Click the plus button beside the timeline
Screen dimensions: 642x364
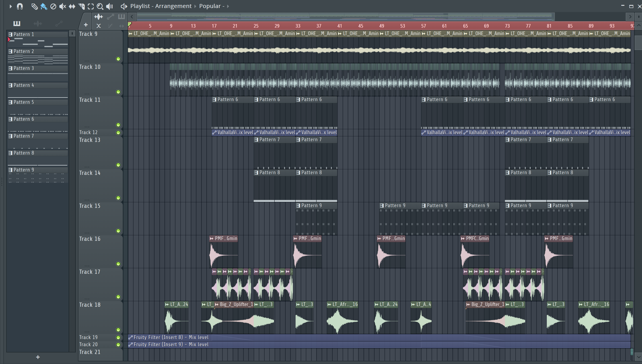[86, 25]
